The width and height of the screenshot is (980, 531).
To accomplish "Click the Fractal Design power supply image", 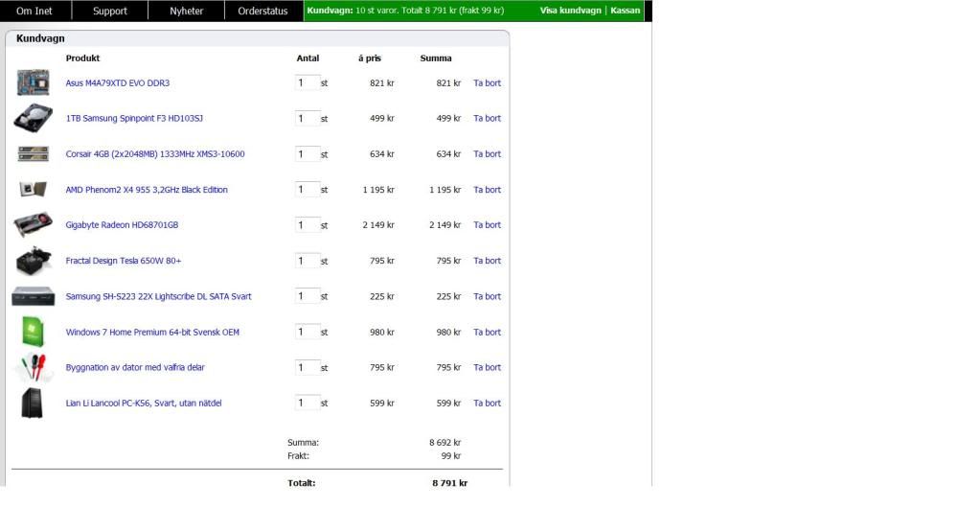I will [33, 261].
